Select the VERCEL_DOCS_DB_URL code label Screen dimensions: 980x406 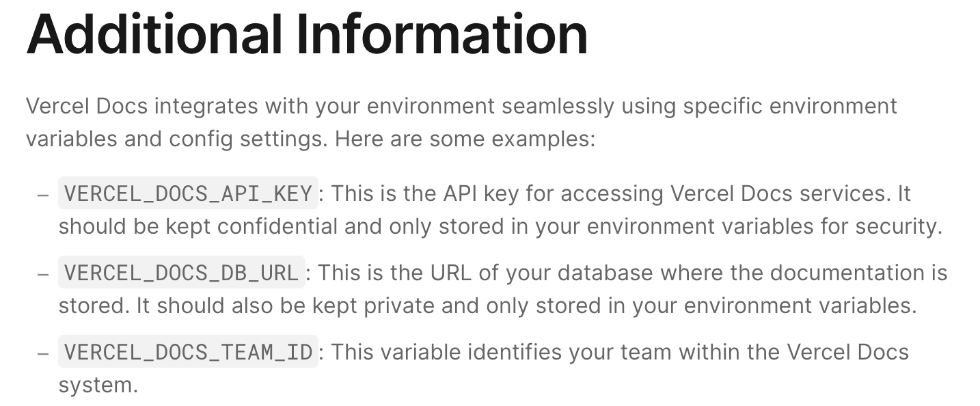pos(181,273)
